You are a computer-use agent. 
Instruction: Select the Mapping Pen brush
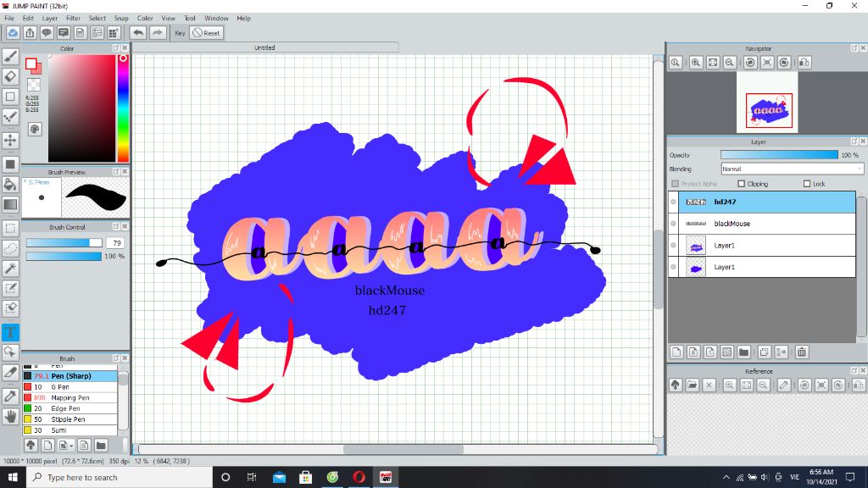[70, 398]
